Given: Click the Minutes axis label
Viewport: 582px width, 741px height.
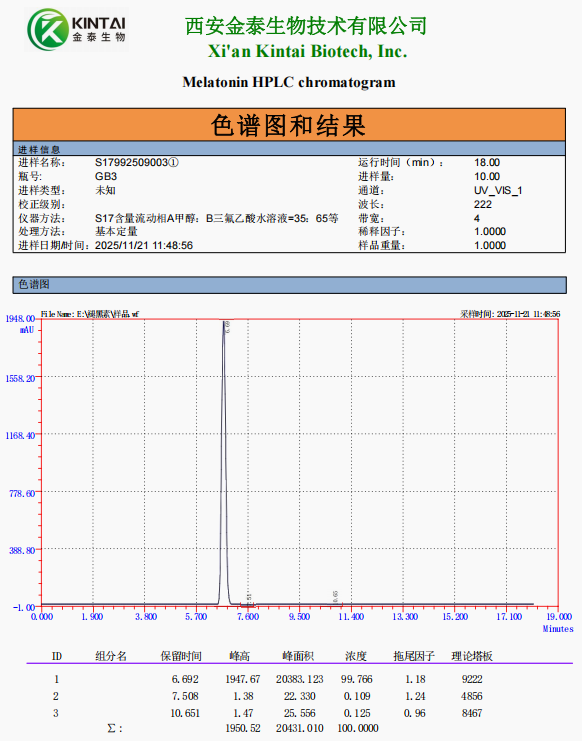Looking at the screenshot, I should [x=558, y=629].
